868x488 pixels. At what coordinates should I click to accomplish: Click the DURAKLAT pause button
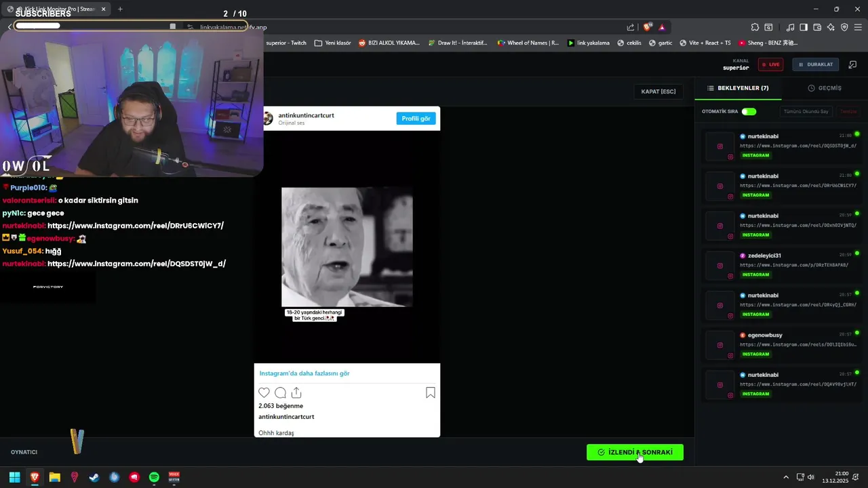(816, 64)
